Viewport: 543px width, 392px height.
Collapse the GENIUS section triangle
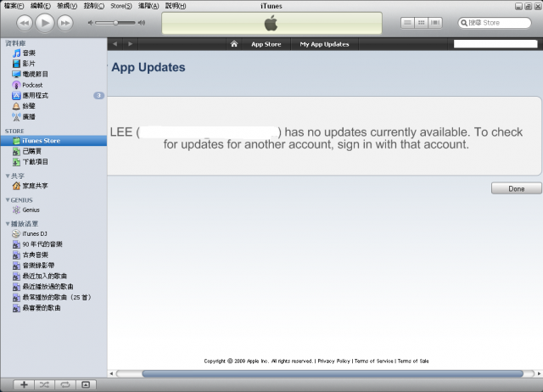coord(8,200)
